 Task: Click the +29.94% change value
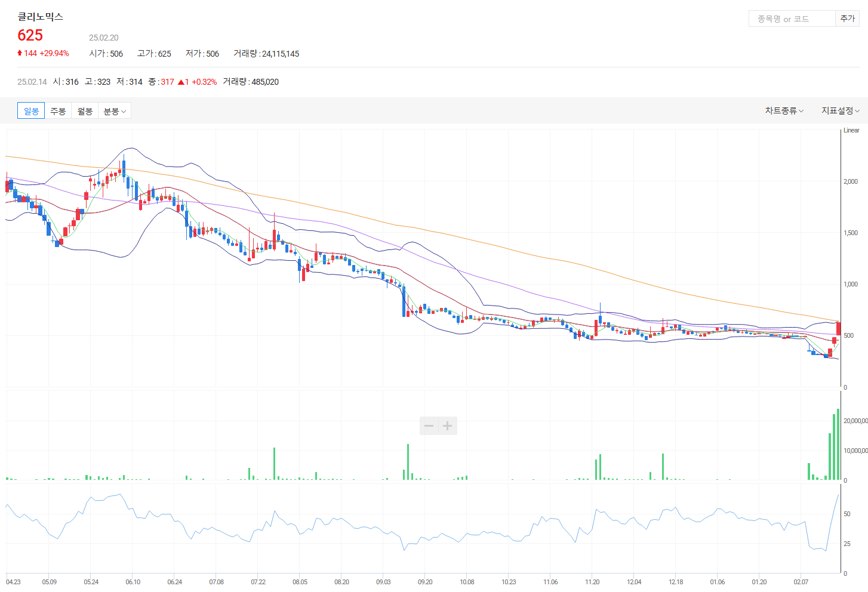coord(54,53)
